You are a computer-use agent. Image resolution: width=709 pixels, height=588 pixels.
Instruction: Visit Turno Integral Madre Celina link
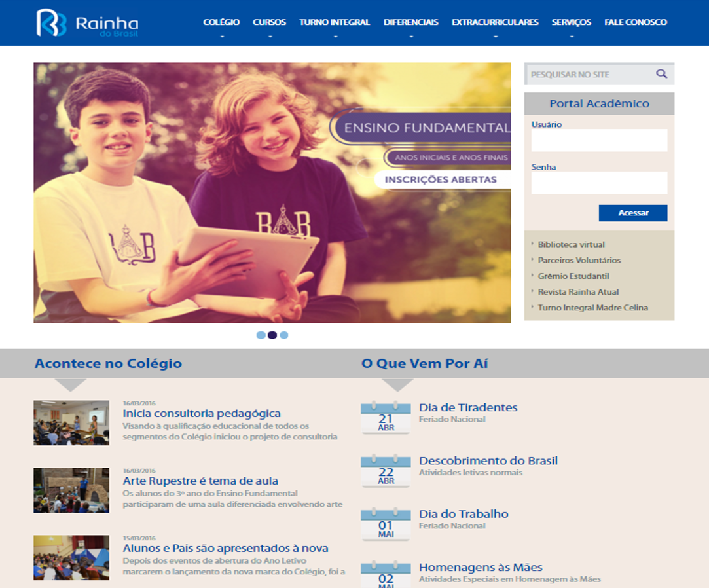tap(592, 308)
